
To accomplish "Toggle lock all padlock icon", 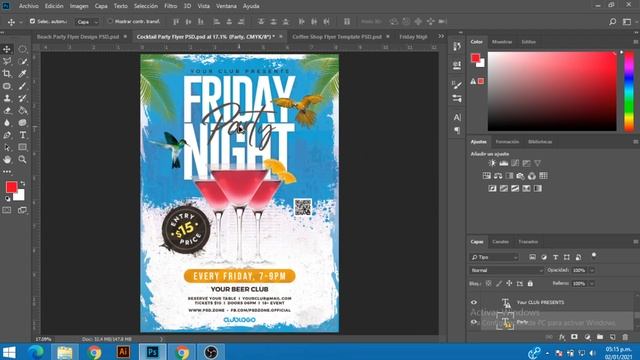I will (x=530, y=283).
